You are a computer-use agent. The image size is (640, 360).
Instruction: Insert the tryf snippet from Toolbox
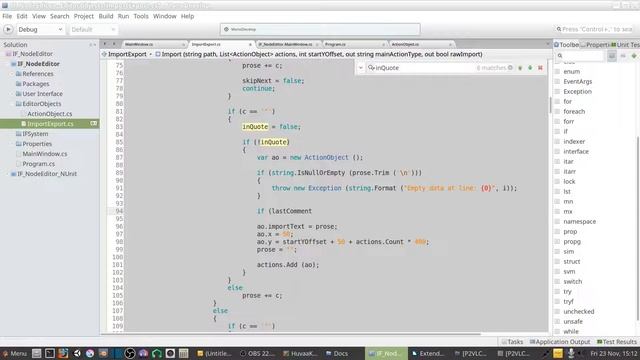click(568, 302)
